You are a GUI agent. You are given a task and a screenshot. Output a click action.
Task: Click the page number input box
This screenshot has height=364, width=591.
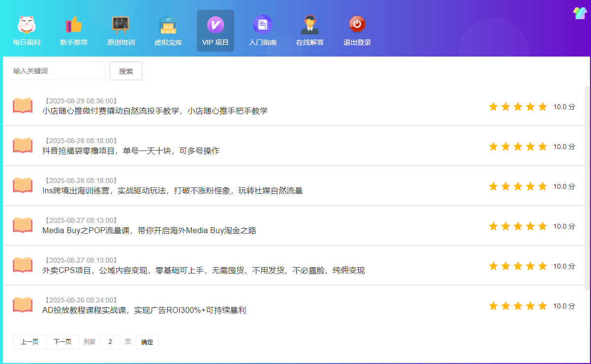110,342
